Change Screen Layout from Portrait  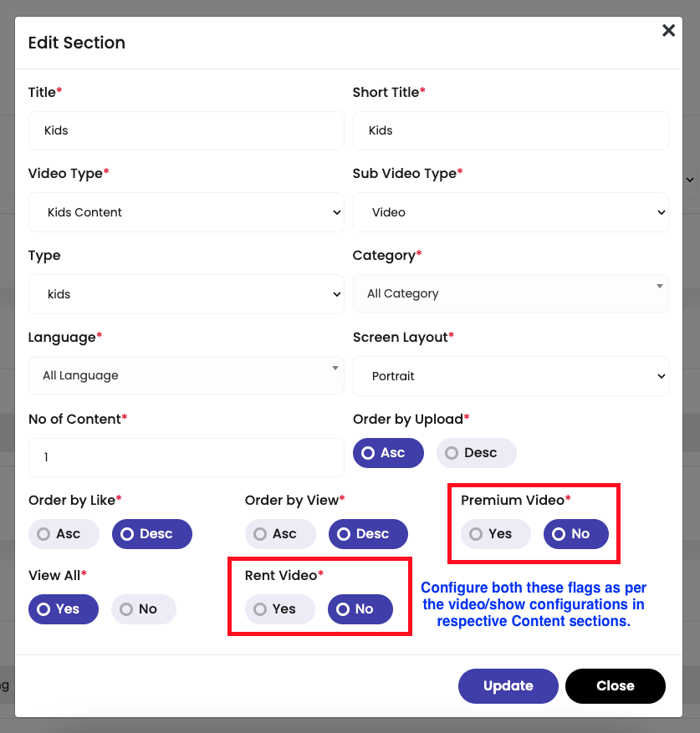pyautogui.click(x=510, y=376)
